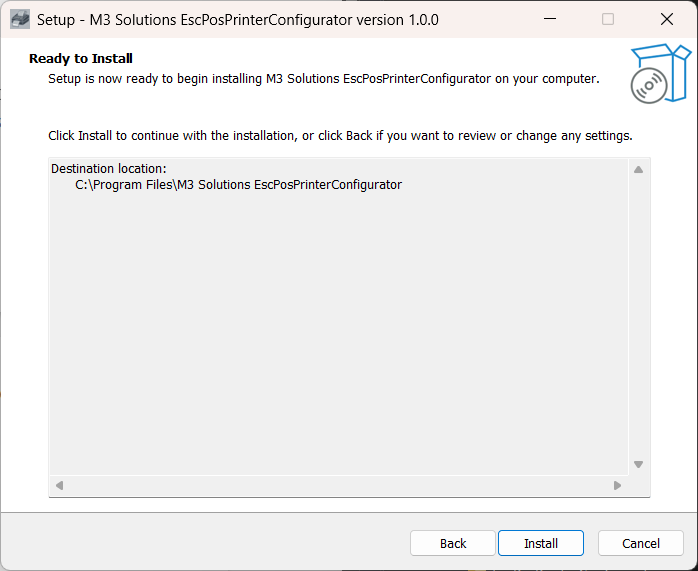This screenshot has width=698, height=571.
Task: Click the "Ready to Install" heading
Action: (x=81, y=59)
